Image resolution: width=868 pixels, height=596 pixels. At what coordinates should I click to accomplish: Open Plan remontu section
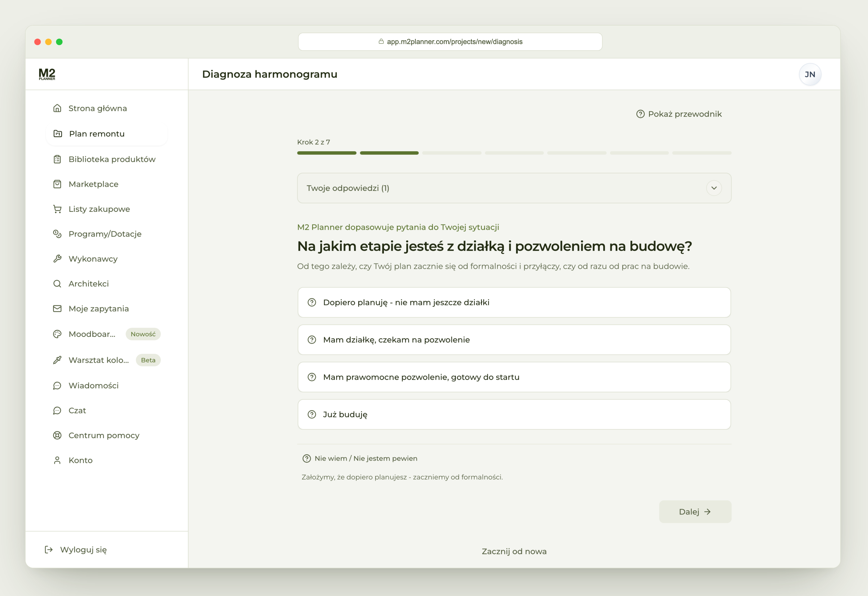click(107, 134)
